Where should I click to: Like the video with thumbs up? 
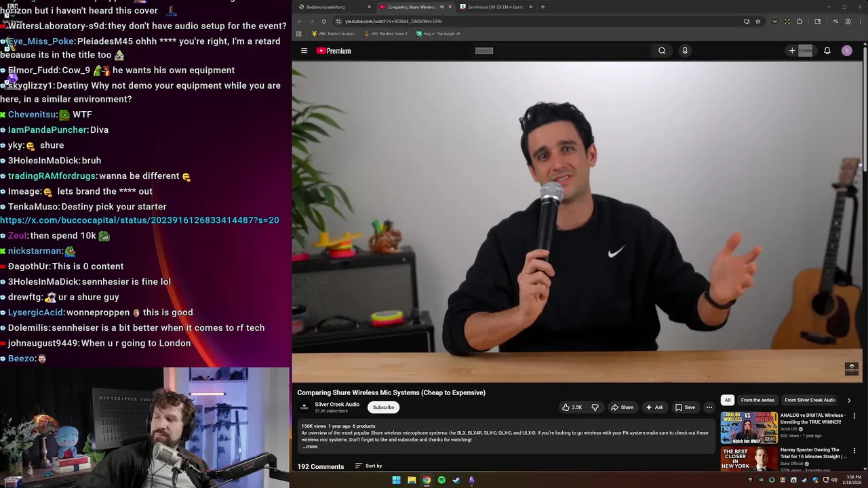[x=572, y=407]
